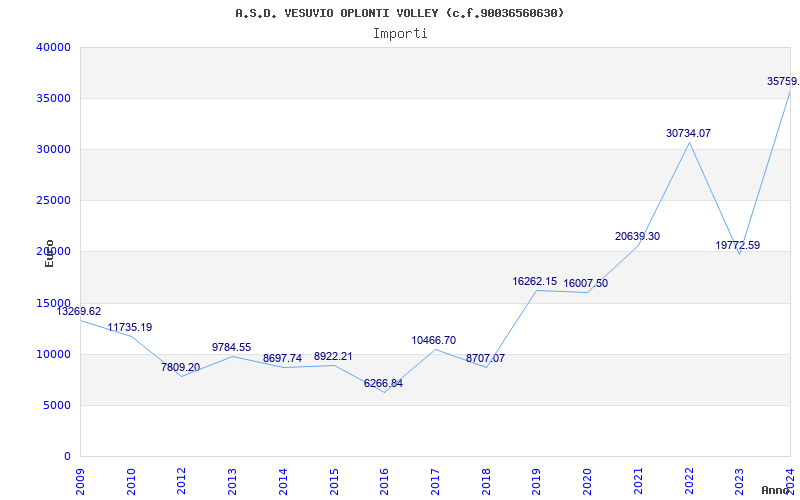Click data label 6266.84
This screenshot has width=800, height=500.
tap(383, 384)
